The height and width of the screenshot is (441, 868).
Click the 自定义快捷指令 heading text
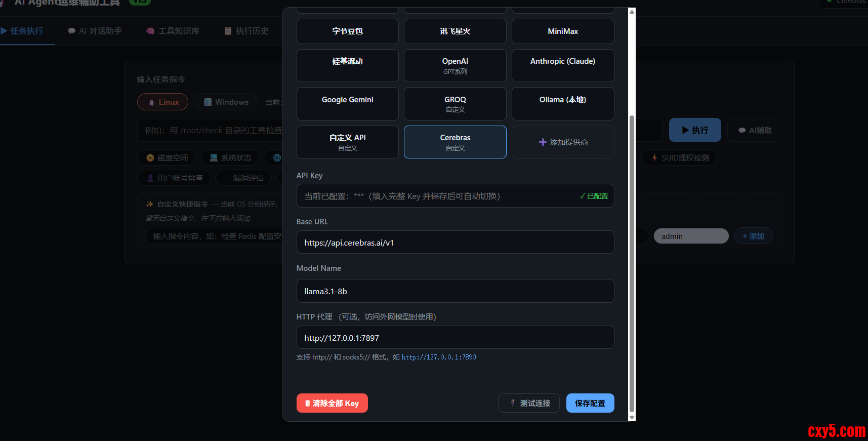click(x=183, y=204)
